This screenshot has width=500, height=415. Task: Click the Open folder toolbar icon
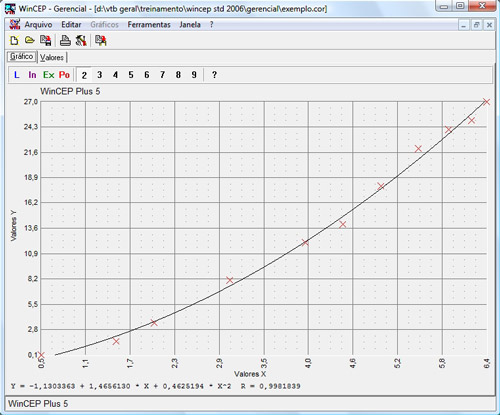pyautogui.click(x=30, y=41)
